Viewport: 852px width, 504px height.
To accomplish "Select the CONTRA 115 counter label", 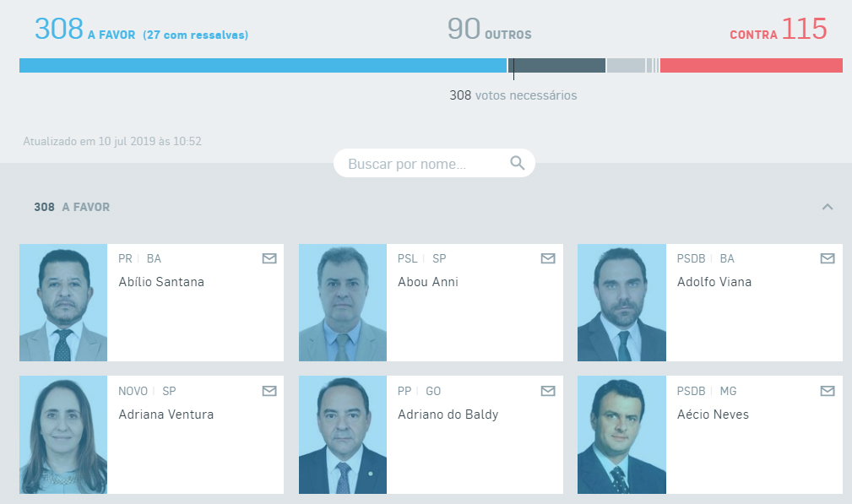I will click(778, 29).
